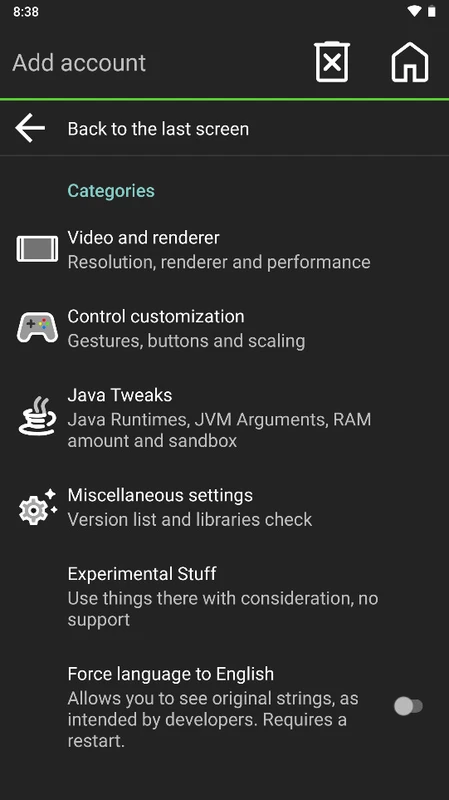Image resolution: width=449 pixels, height=800 pixels.
Task: Tap the video screen icon
Action: tap(37, 249)
